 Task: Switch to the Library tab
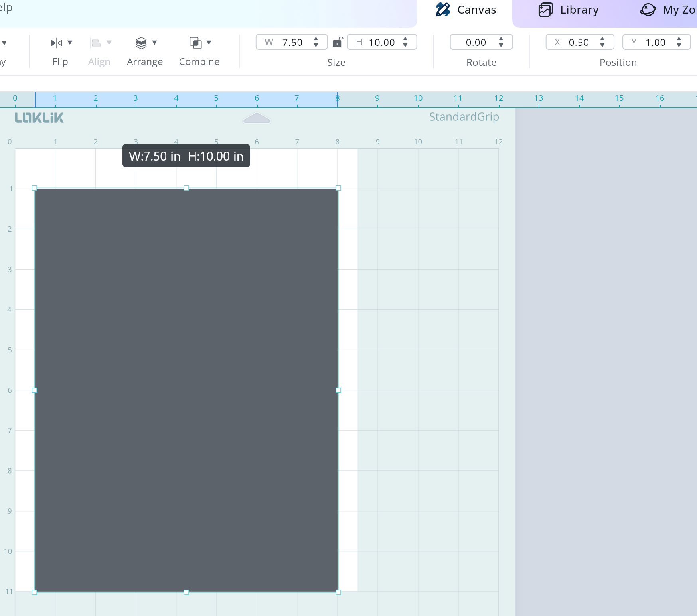(x=568, y=10)
